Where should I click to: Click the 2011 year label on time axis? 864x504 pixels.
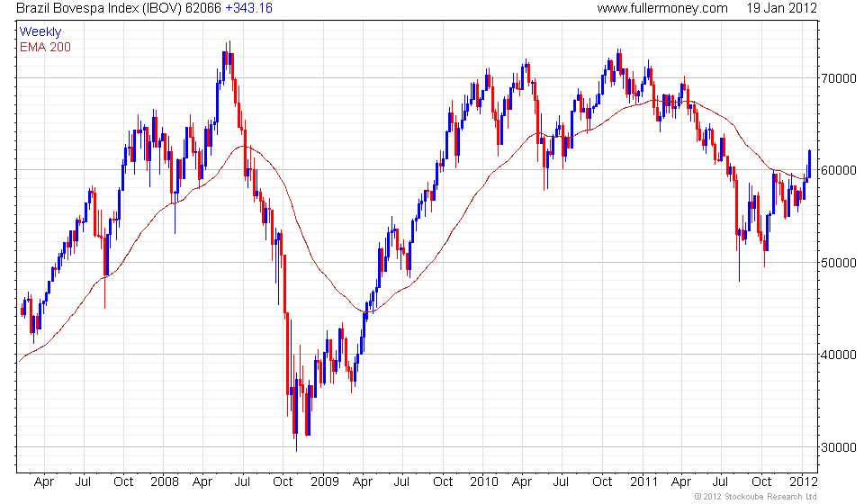coord(644,481)
